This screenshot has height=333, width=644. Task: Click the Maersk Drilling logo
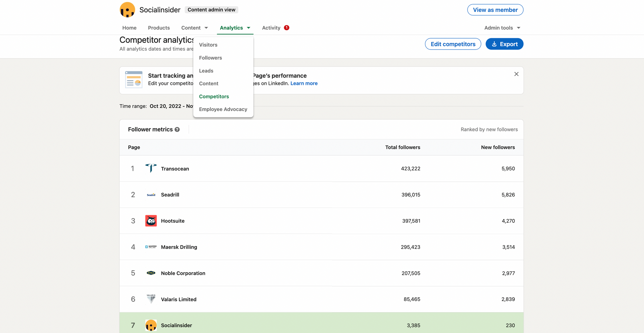tap(151, 247)
